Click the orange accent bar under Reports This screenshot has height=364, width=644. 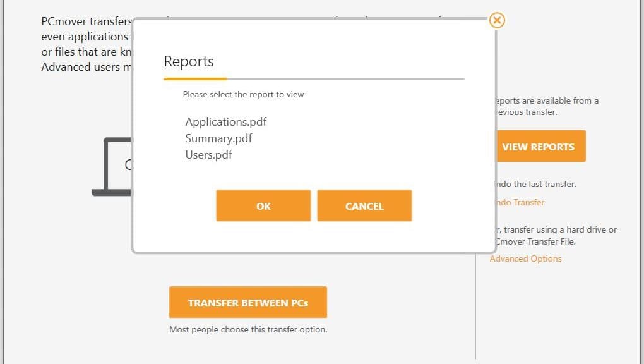coord(195,79)
